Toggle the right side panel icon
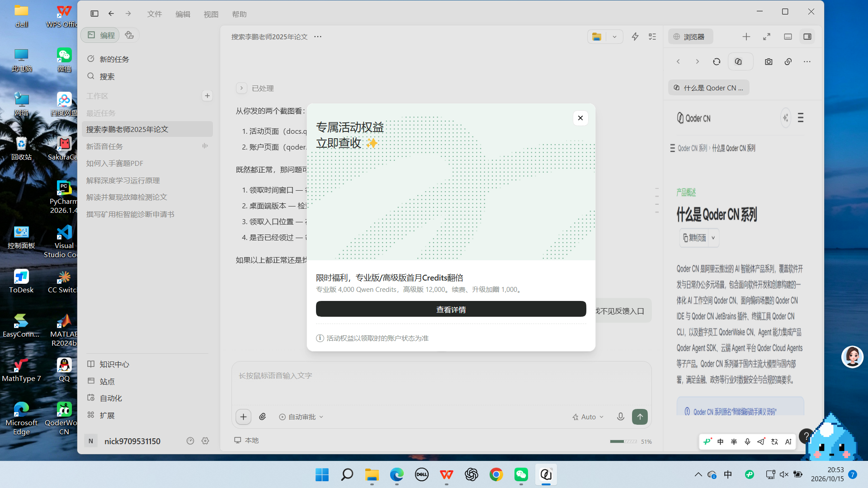868x488 pixels. point(807,37)
